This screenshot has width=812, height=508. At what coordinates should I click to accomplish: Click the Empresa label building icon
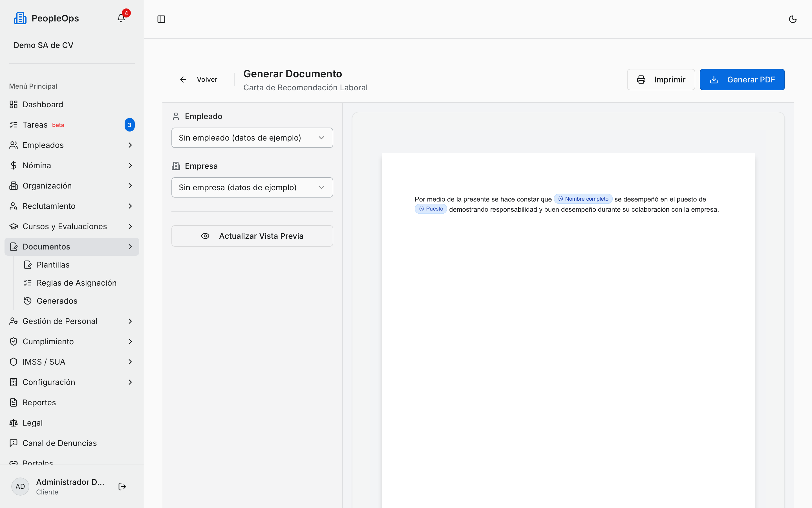pyautogui.click(x=176, y=166)
